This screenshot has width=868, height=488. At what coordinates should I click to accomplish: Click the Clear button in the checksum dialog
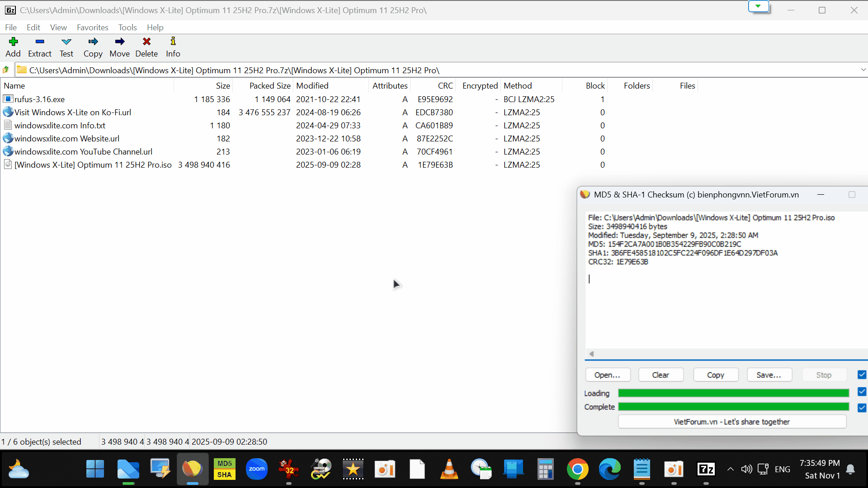(x=660, y=375)
